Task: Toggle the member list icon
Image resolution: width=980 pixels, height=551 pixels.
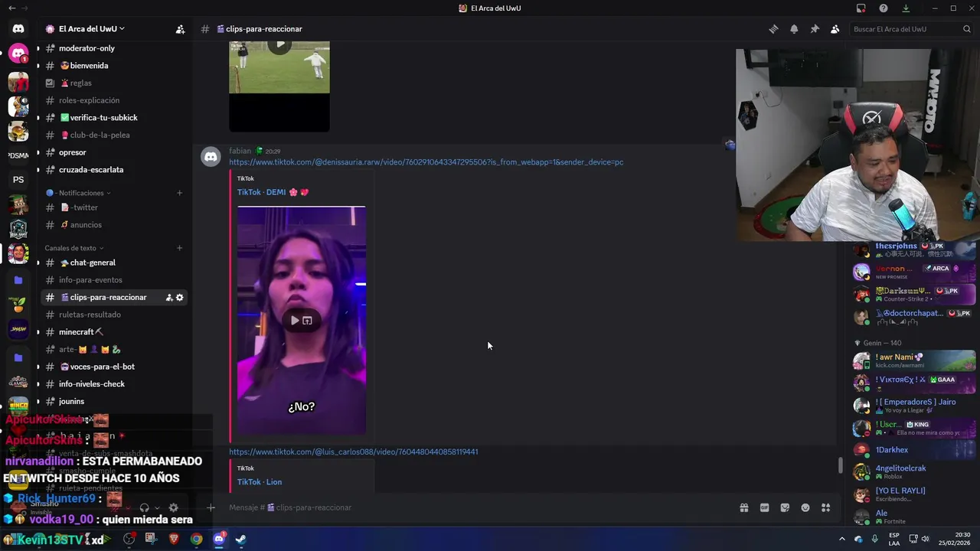Action: (835, 29)
